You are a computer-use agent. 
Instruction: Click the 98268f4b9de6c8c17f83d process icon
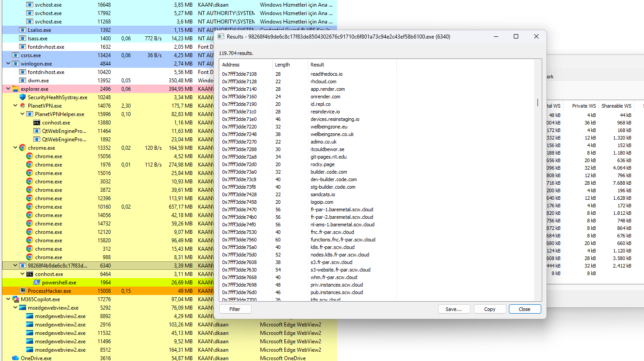(23, 265)
